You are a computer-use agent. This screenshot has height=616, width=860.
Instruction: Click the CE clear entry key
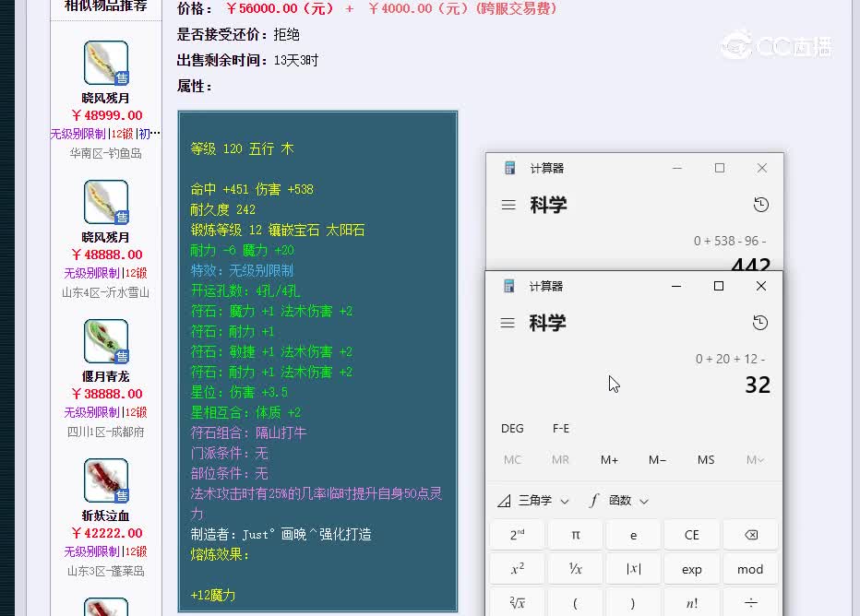[x=692, y=535]
